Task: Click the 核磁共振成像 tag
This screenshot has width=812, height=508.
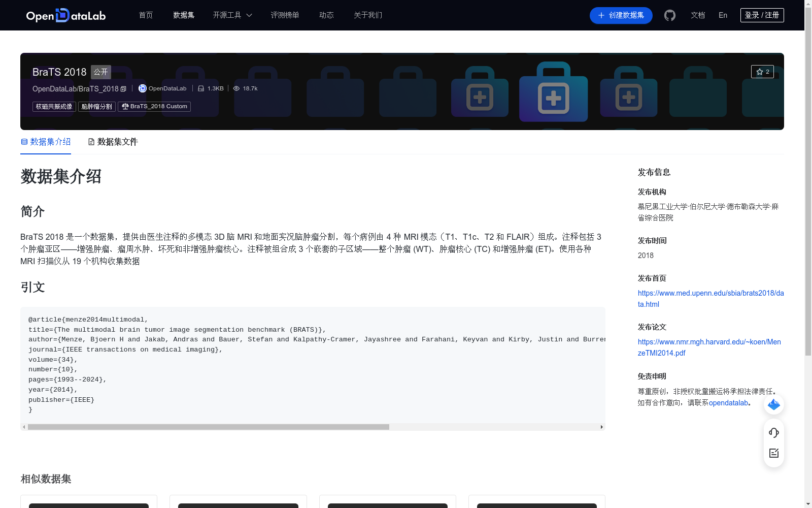Action: click(x=54, y=107)
